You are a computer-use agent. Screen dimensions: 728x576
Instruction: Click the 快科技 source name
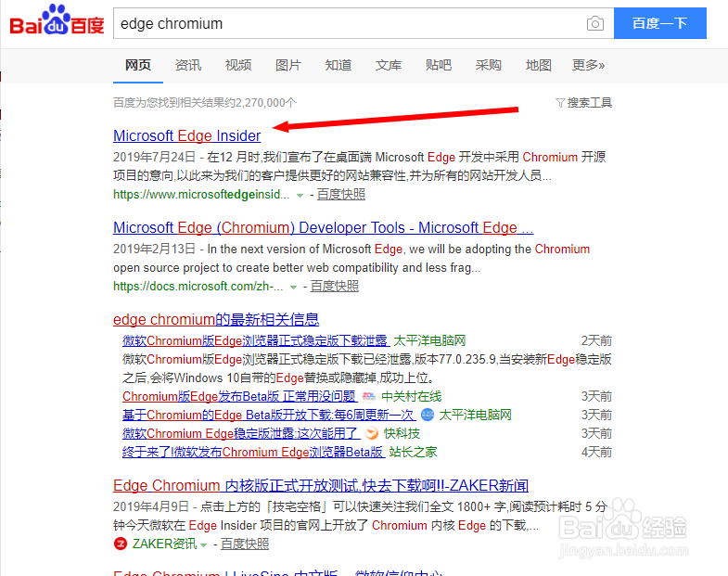point(402,433)
